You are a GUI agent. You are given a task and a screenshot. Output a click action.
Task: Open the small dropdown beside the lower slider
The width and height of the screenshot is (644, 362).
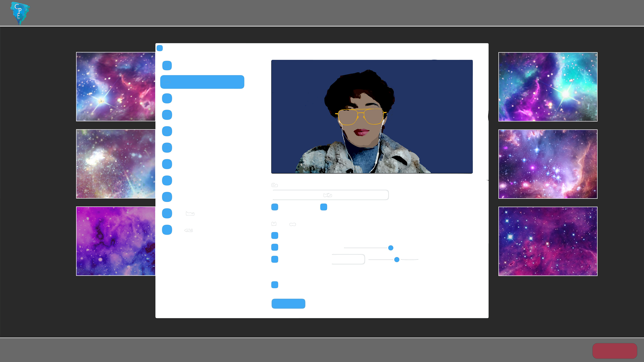[x=348, y=259]
